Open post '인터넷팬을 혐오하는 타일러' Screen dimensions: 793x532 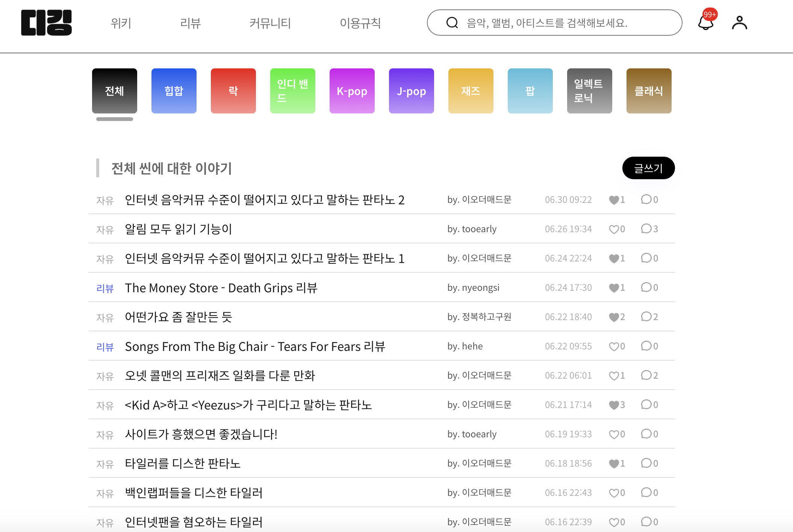[x=194, y=522]
